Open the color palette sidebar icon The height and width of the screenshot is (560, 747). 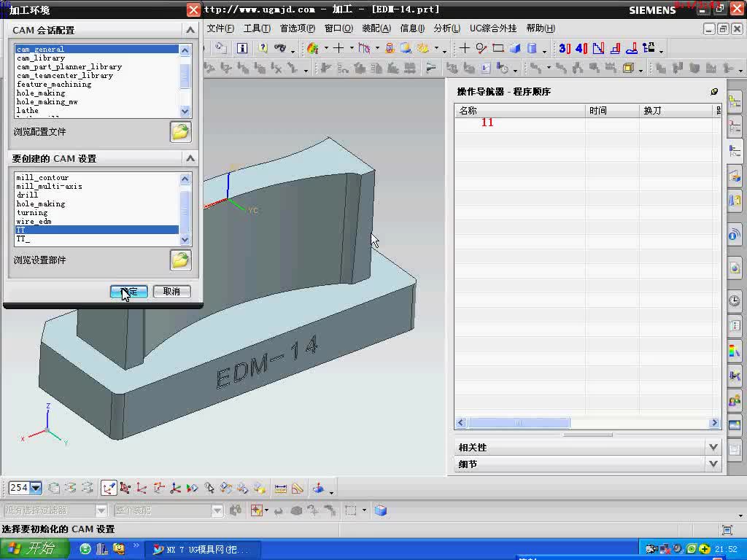pos(735,351)
